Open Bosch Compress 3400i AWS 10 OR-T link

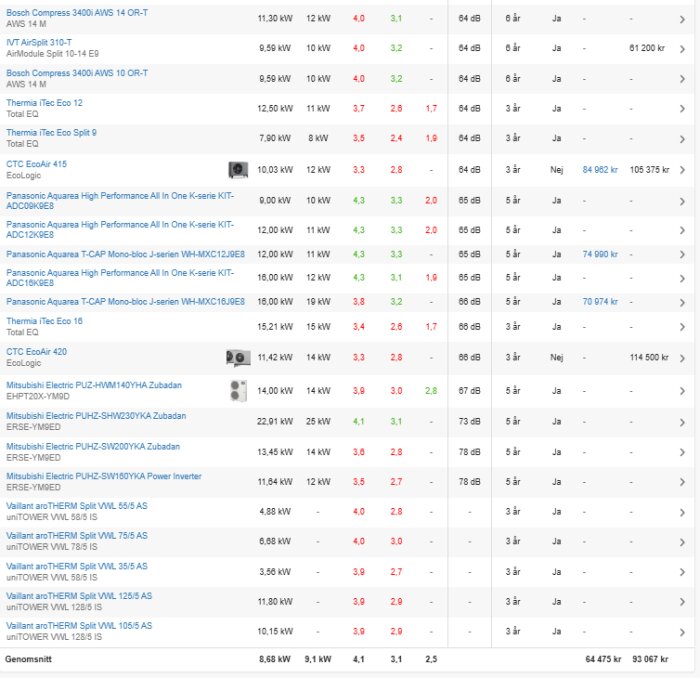[x=77, y=73]
